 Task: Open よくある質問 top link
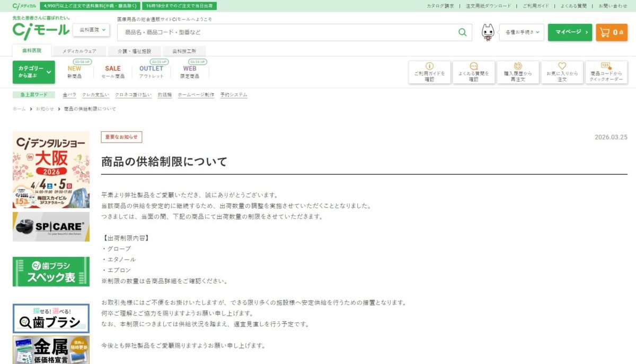pos(574,6)
